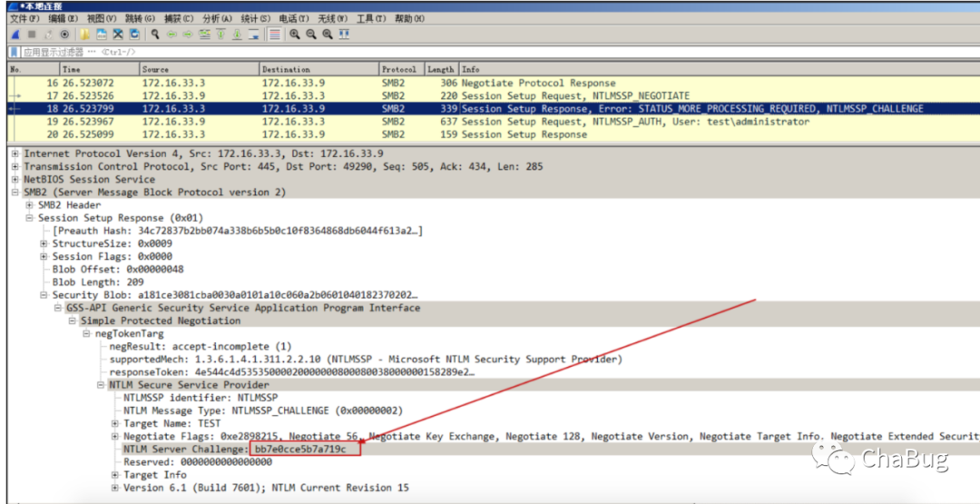
Task: Sort by the Source column header
Action: (200, 69)
